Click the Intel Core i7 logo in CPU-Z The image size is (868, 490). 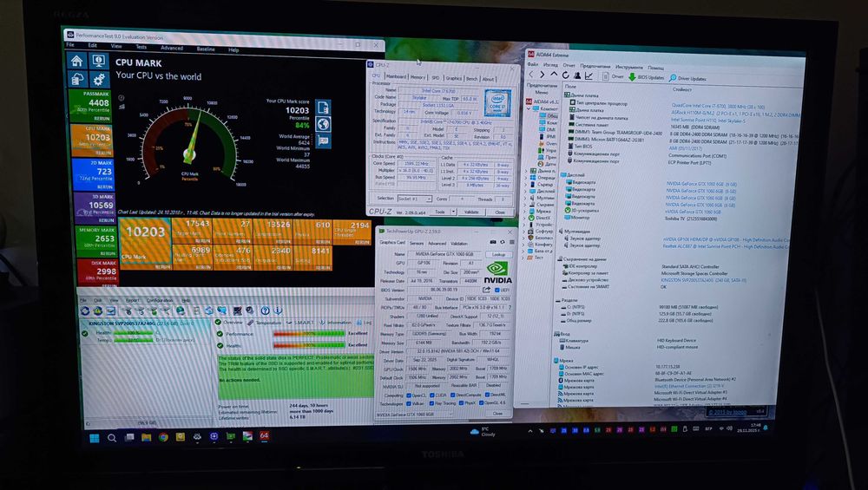[497, 104]
